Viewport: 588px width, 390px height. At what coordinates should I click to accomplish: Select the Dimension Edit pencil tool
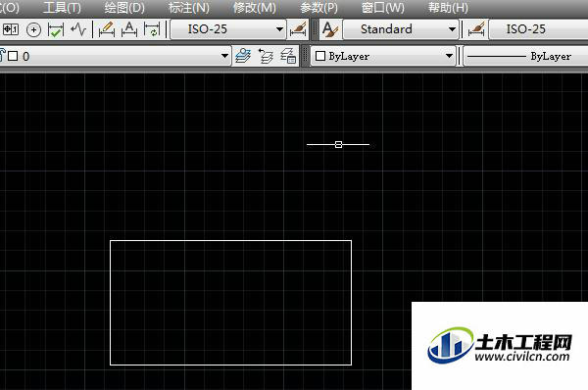[107, 29]
